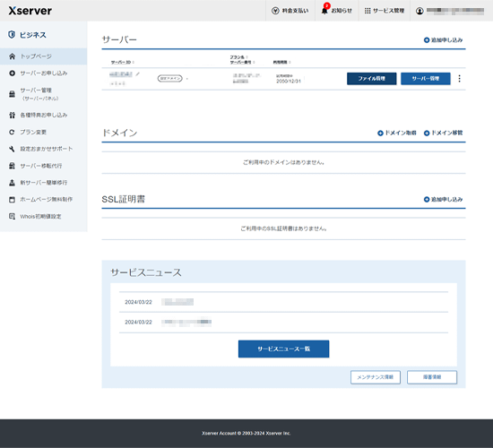Open サーバーお申し込み in sidebar
The width and height of the screenshot is (493, 448).
(x=43, y=73)
